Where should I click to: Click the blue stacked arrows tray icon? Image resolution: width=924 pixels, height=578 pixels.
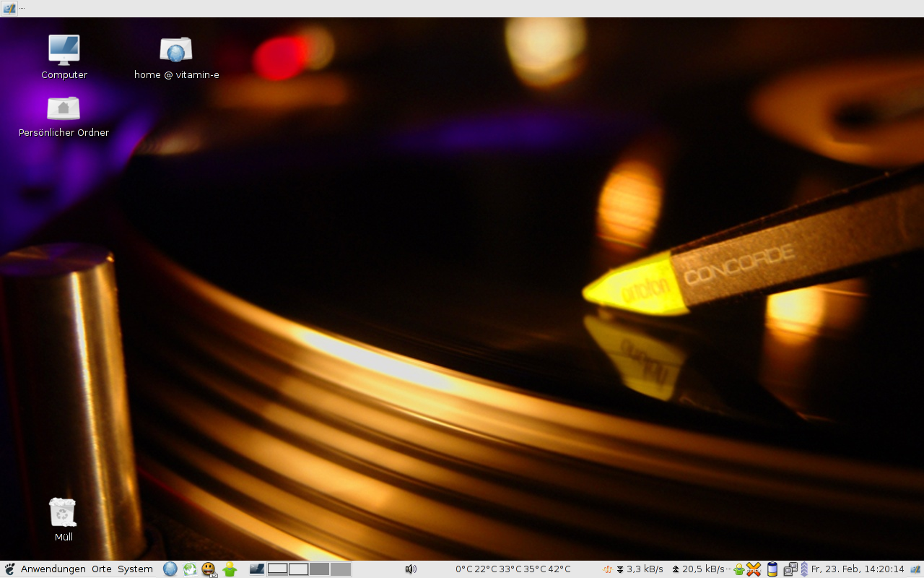pos(804,569)
